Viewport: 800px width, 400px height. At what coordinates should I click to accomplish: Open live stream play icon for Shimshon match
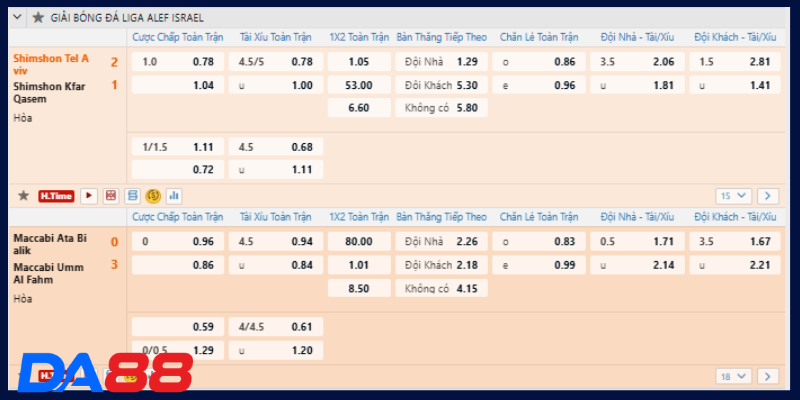89,196
